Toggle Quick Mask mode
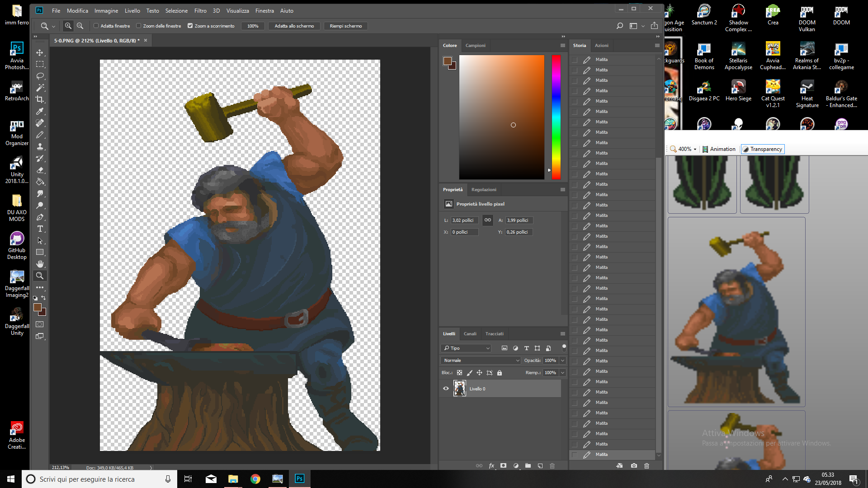 (x=40, y=324)
